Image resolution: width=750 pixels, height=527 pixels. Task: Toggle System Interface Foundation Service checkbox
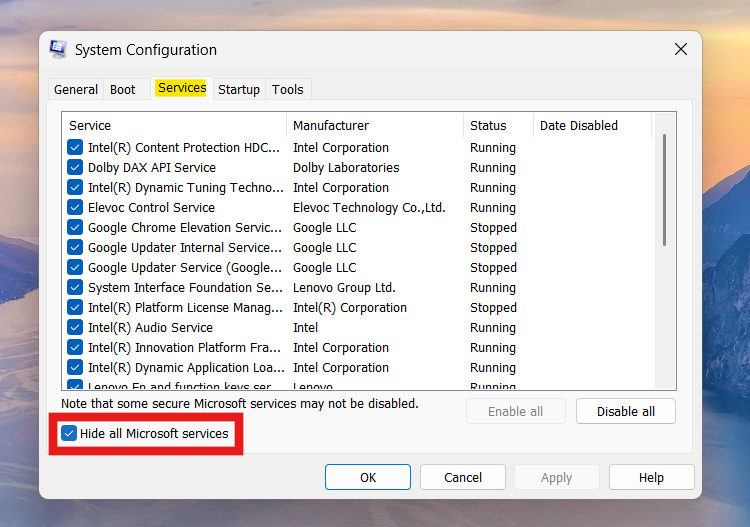[x=75, y=287]
